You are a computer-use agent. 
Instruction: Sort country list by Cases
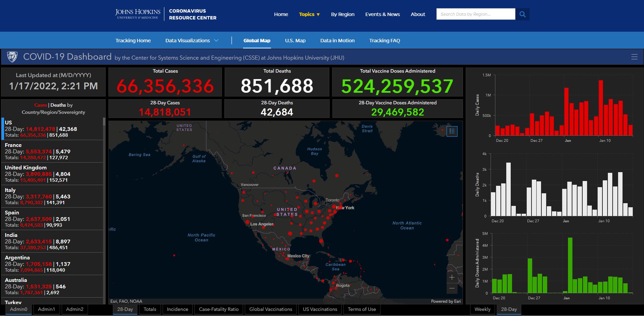coord(41,105)
